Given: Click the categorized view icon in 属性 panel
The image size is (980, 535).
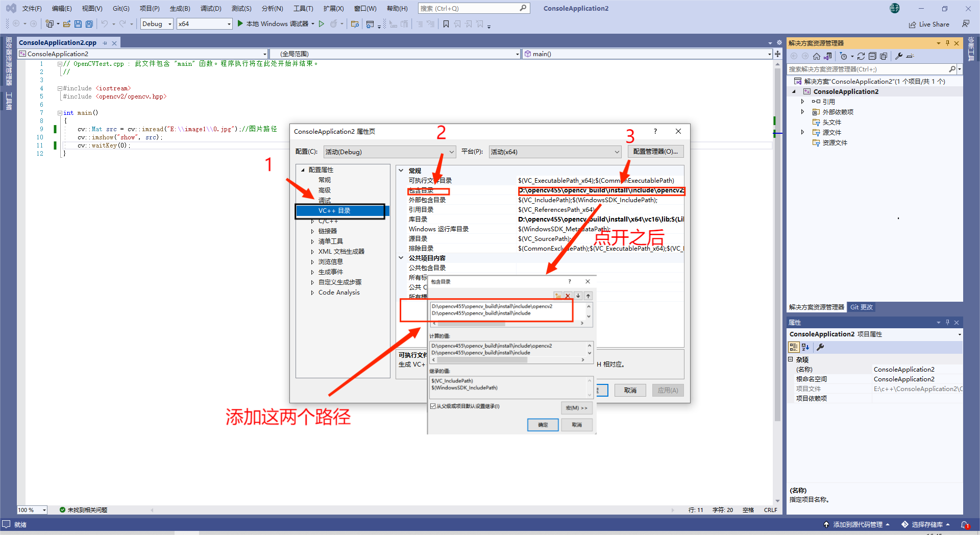Looking at the screenshot, I should pyautogui.click(x=794, y=347).
